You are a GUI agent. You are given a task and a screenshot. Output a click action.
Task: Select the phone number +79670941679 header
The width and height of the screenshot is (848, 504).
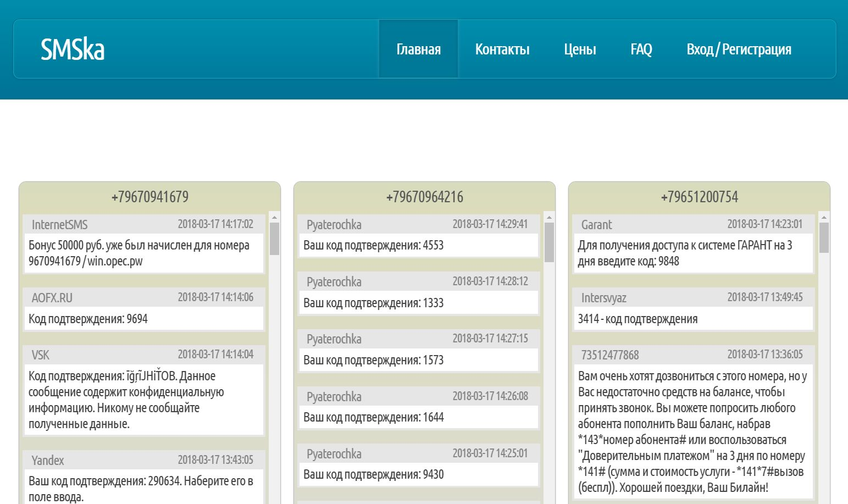pos(150,197)
